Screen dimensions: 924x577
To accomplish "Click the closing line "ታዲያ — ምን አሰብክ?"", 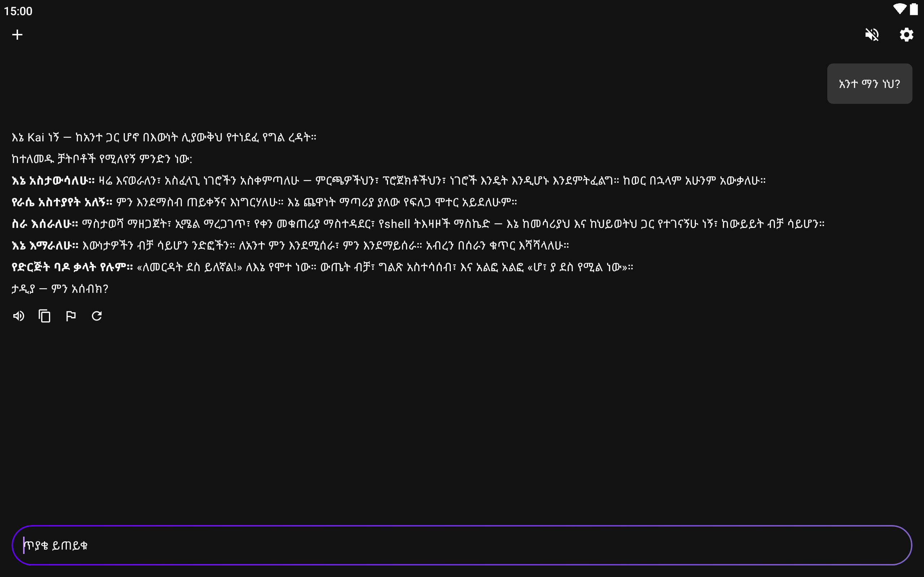I will pyautogui.click(x=60, y=289).
